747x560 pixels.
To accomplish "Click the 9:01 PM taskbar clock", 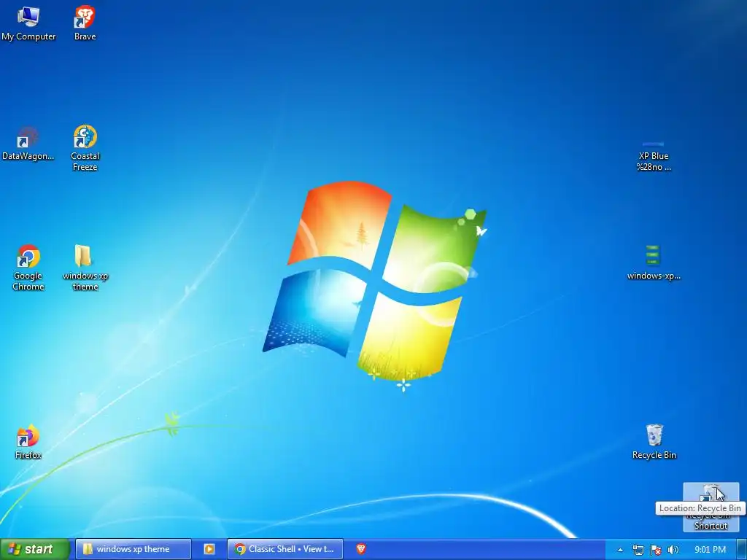I will coord(710,550).
